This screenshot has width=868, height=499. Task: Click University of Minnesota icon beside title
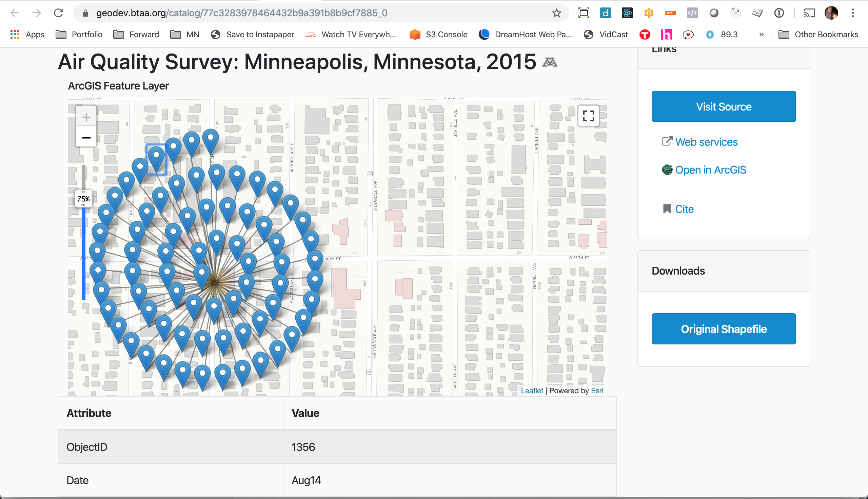[x=550, y=62]
